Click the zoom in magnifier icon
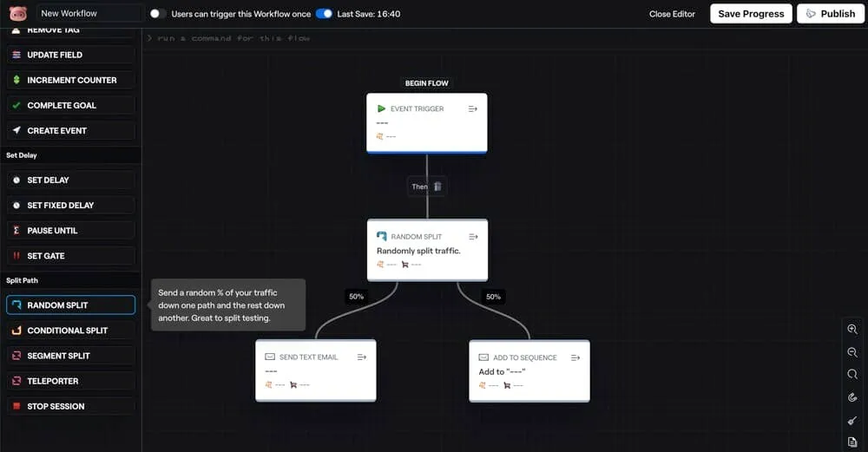This screenshot has width=868, height=452. pyautogui.click(x=852, y=330)
